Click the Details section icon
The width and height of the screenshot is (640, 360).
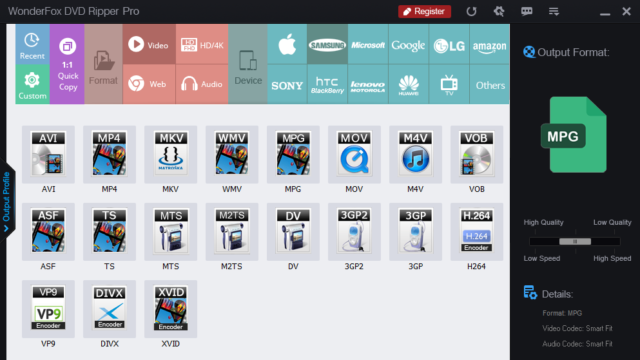tap(530, 293)
